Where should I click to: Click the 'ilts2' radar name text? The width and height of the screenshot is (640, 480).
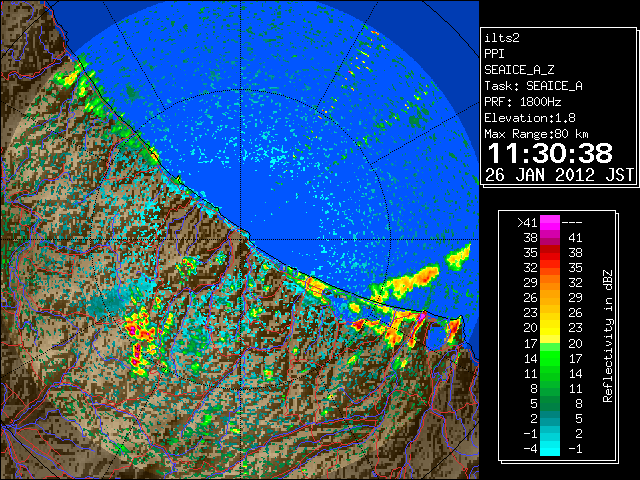502,38
